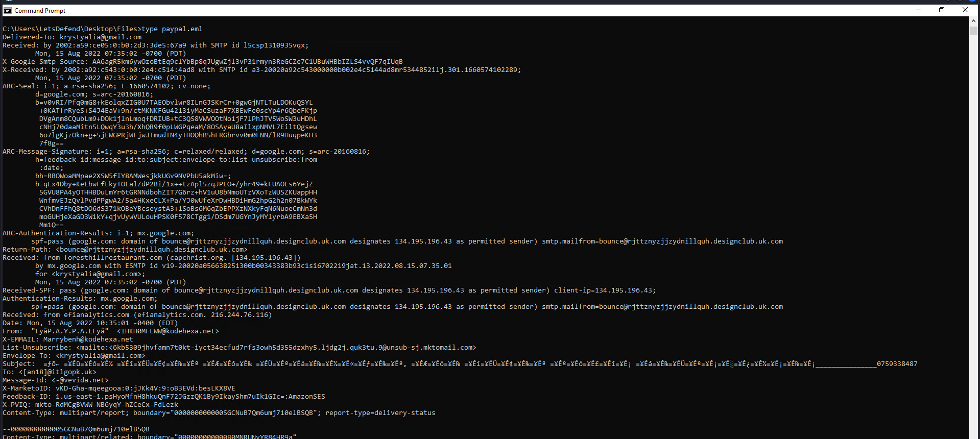This screenshot has height=439, width=980.
Task: Click the X-EMMAIL Marrybenh@kodehexa.net line
Action: [68, 339]
